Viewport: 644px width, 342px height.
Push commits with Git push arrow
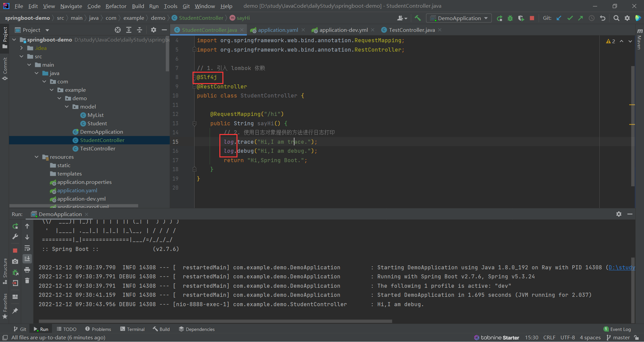pyautogui.click(x=581, y=18)
